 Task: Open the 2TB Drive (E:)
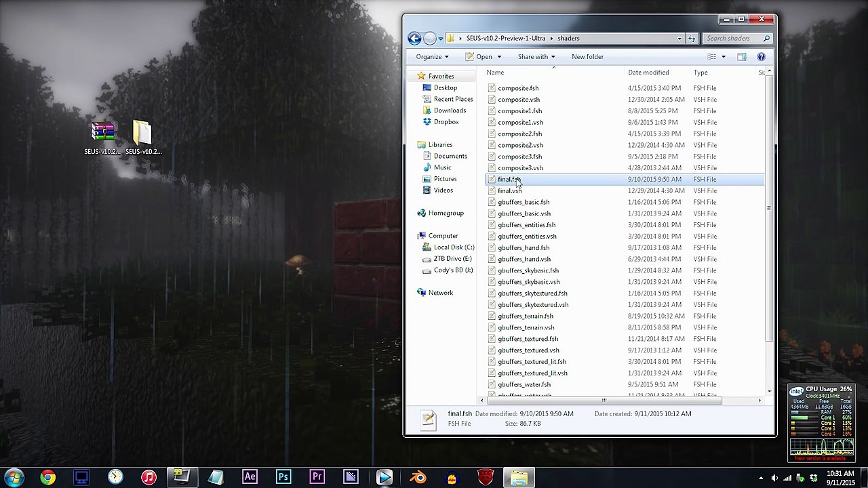point(452,259)
